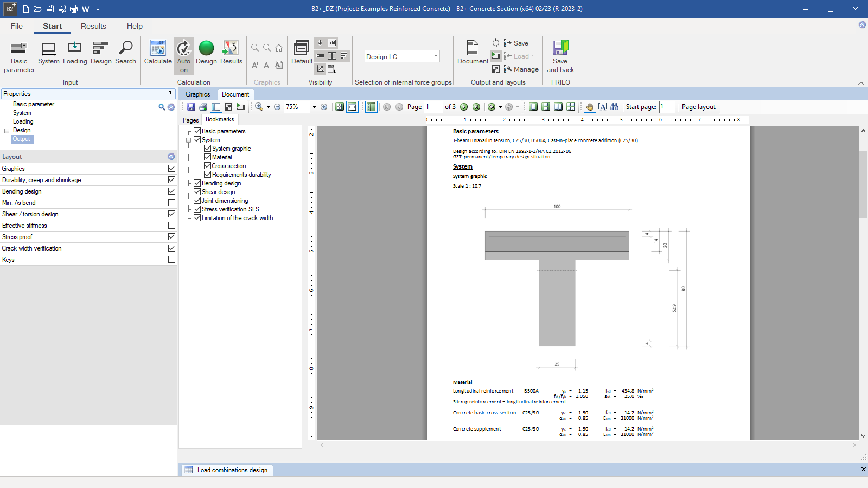
Task: Click the zoom out minus icon
Action: [277, 107]
